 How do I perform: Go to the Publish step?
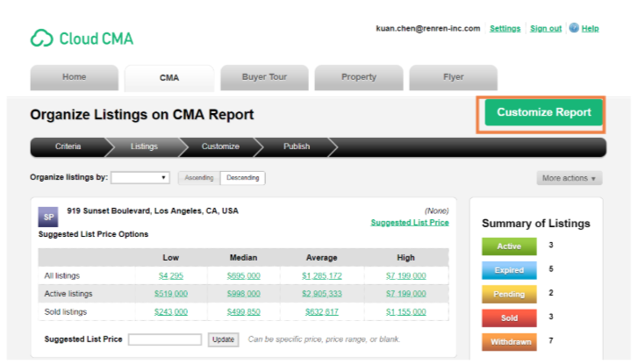(296, 146)
